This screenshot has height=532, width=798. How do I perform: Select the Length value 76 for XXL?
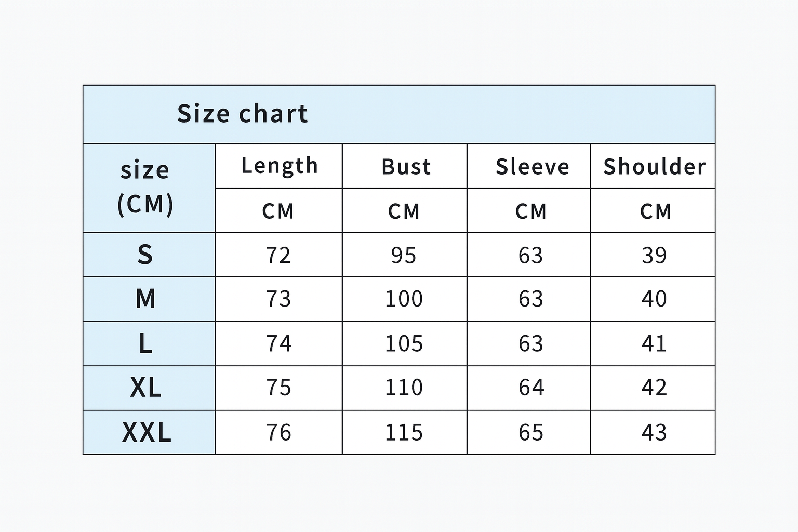point(278,432)
